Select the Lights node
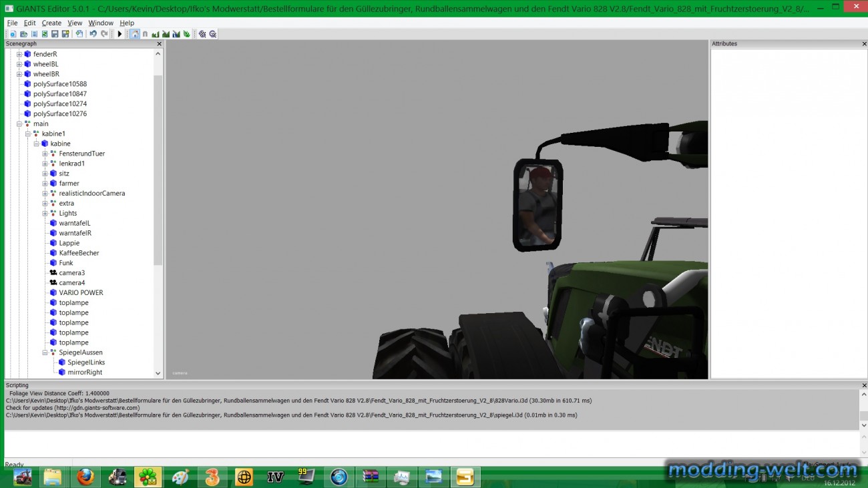This screenshot has height=488, width=868. pos(68,214)
